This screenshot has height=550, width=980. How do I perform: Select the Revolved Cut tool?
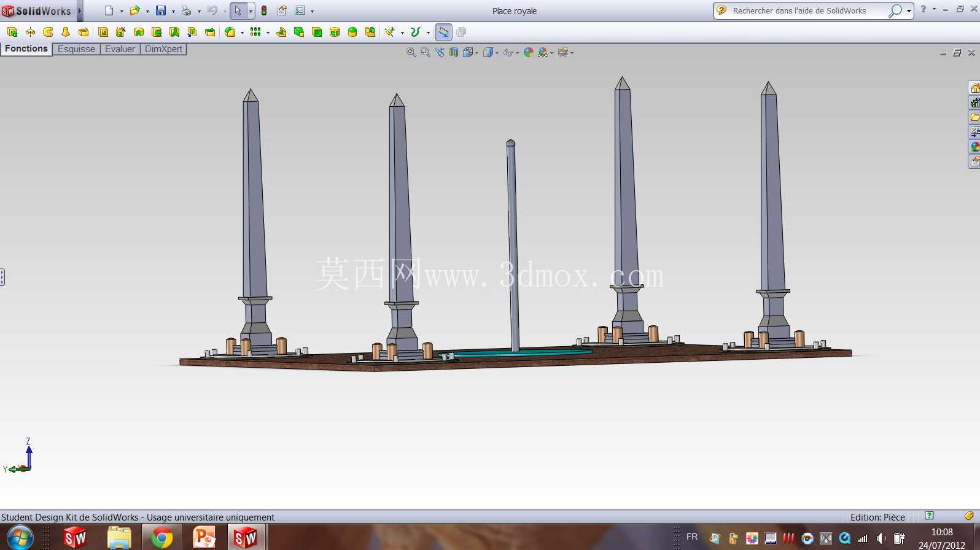(x=139, y=32)
